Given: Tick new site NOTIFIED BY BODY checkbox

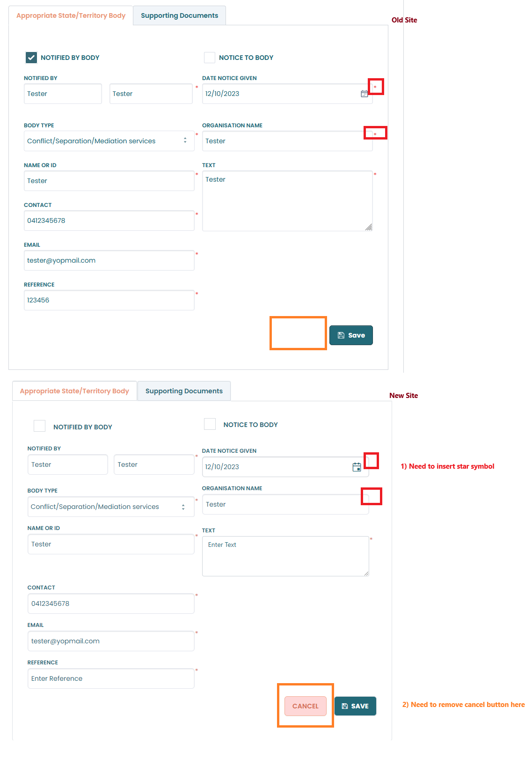Looking at the screenshot, I should tap(40, 426).
